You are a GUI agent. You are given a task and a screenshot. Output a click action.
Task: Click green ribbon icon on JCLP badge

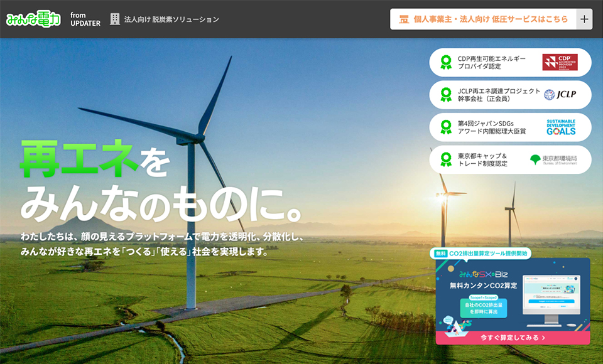(x=446, y=95)
